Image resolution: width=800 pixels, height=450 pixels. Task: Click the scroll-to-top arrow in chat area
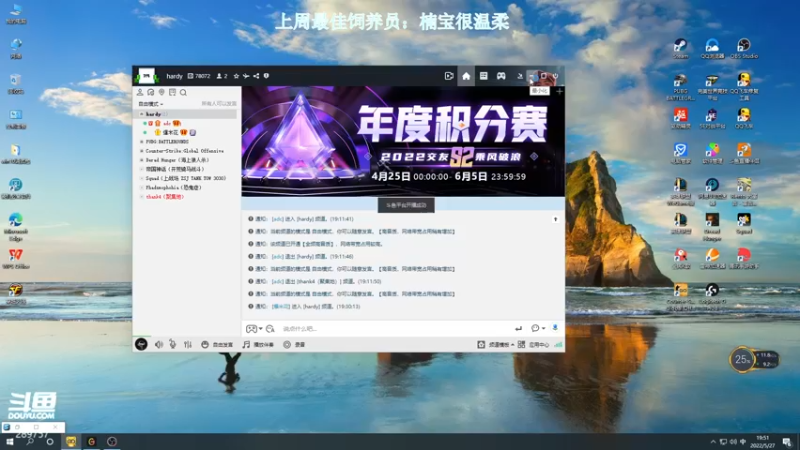(x=556, y=219)
